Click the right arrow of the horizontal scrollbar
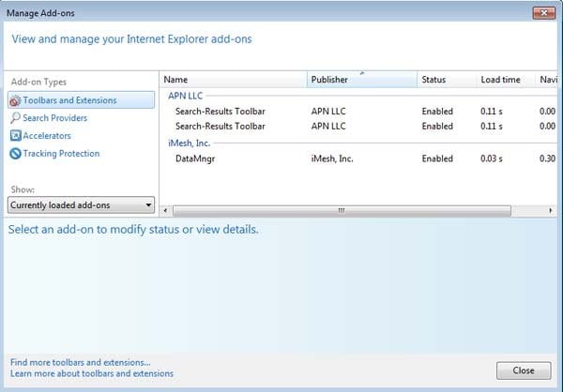Image resolution: width=563 pixels, height=392 pixels. tap(551, 210)
